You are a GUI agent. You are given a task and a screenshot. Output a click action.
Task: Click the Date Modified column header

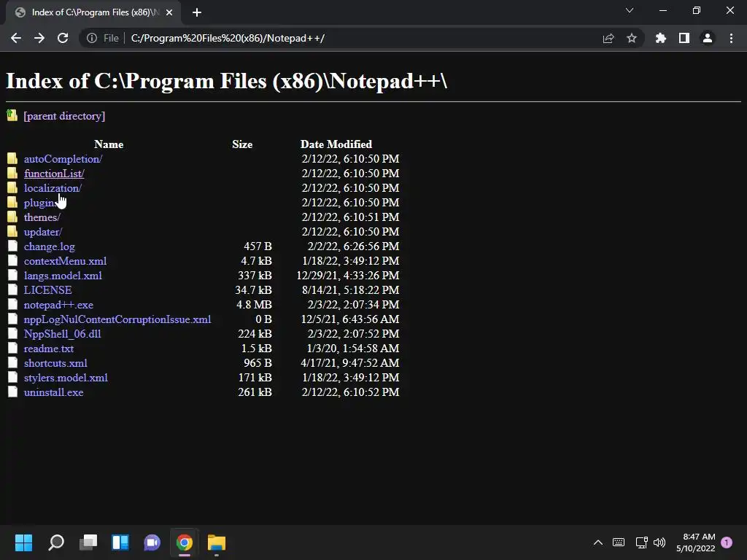(x=336, y=144)
